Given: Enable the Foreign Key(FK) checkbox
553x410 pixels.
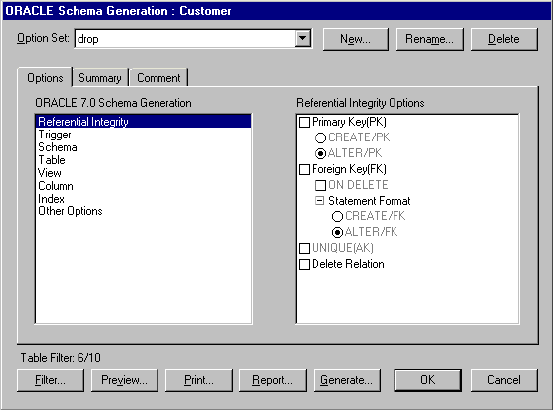Looking at the screenshot, I should click(304, 169).
